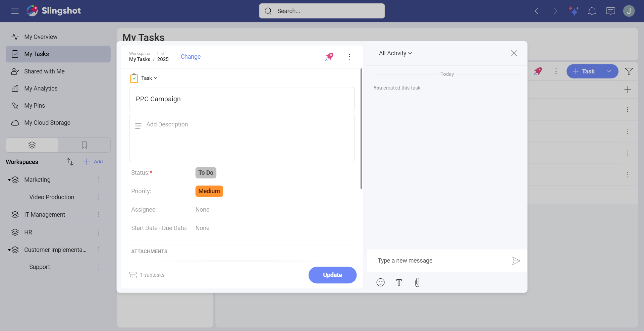This screenshot has height=331, width=644.
Task: Open the task dialog more options menu
Action: tap(350, 57)
